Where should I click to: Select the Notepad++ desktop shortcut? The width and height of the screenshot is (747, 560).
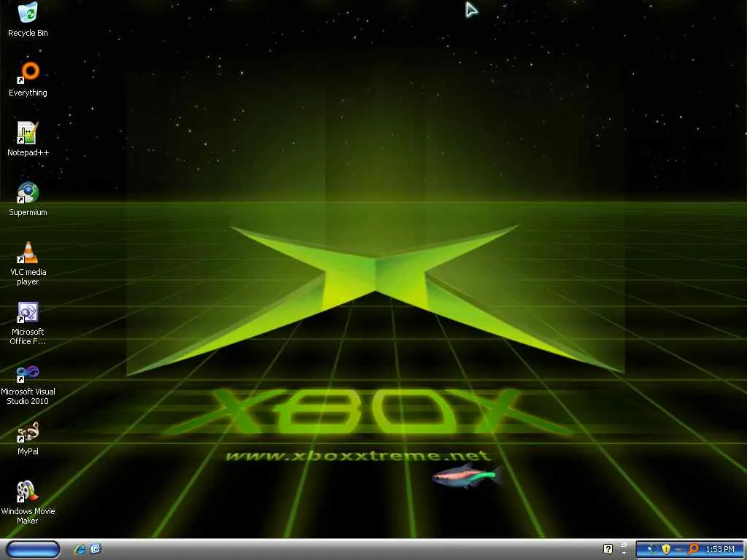tap(28, 139)
